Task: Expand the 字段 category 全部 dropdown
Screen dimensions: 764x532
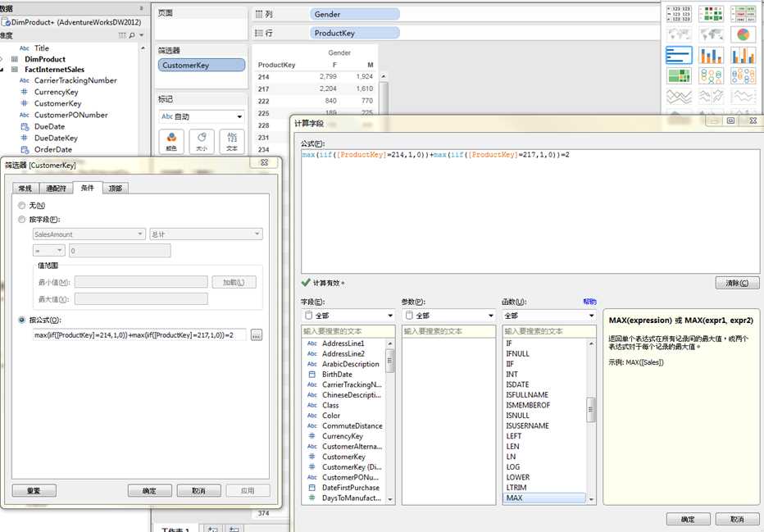Action: coord(348,316)
